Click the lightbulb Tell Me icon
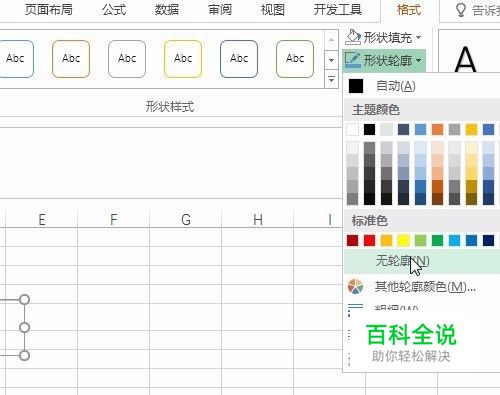This screenshot has width=500, height=395. 460,10
